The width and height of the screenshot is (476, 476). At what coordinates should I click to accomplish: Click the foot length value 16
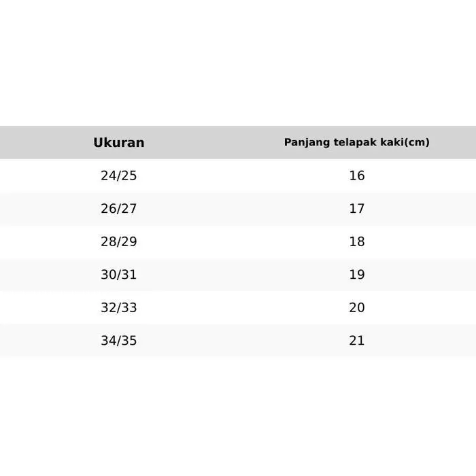[357, 175]
